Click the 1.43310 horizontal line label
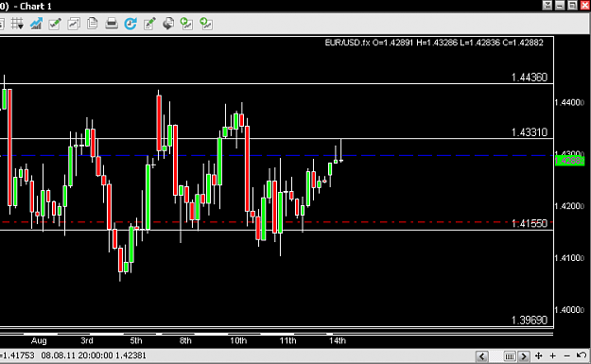The height and width of the screenshot is (364, 591). pyautogui.click(x=530, y=132)
